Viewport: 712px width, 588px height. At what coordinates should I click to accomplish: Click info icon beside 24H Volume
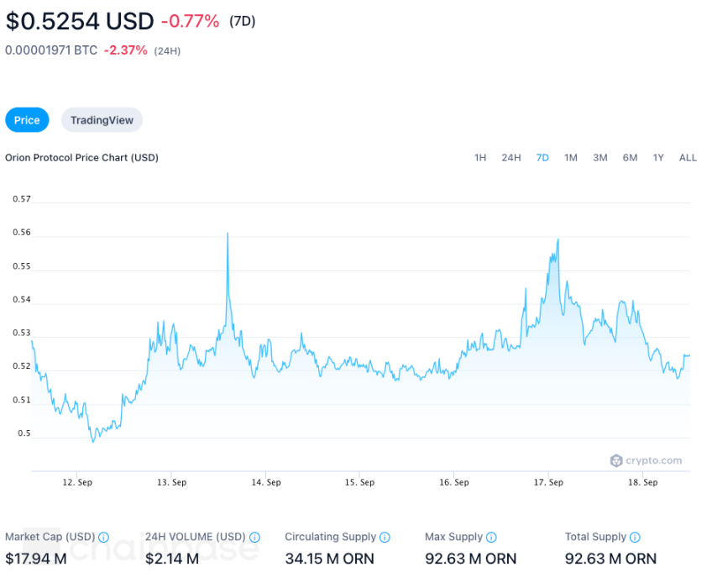(x=254, y=538)
